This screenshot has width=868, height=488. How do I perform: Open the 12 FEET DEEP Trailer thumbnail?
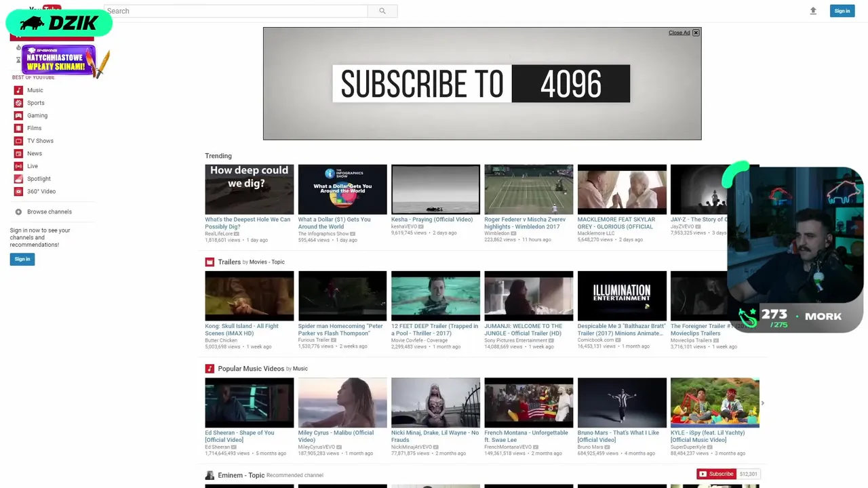435,296
